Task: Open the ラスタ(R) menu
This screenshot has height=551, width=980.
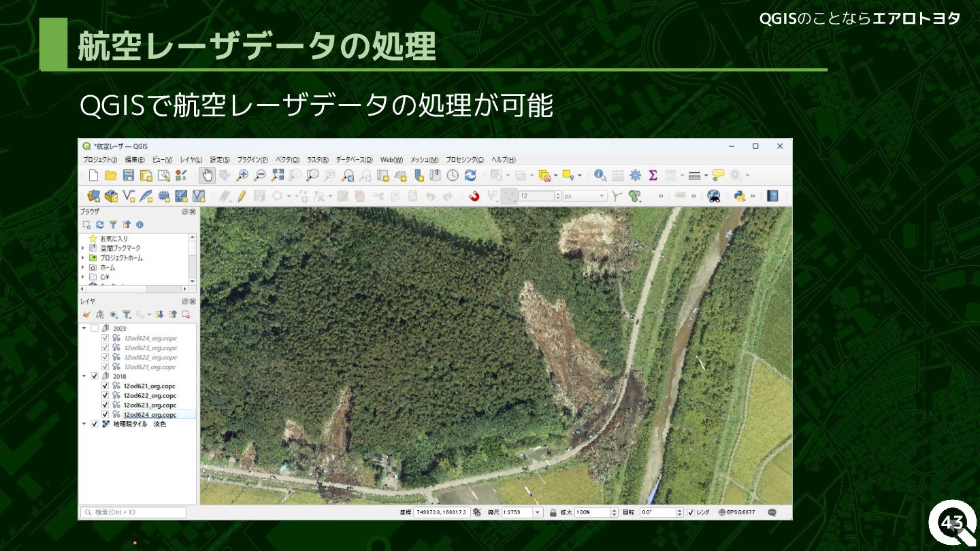Action: pos(318,160)
